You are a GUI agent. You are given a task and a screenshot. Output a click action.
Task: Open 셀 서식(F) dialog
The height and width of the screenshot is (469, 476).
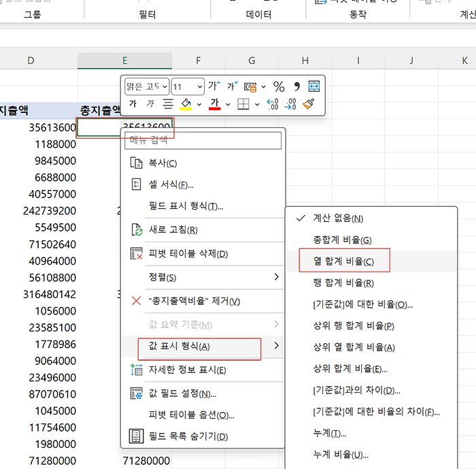click(203, 184)
